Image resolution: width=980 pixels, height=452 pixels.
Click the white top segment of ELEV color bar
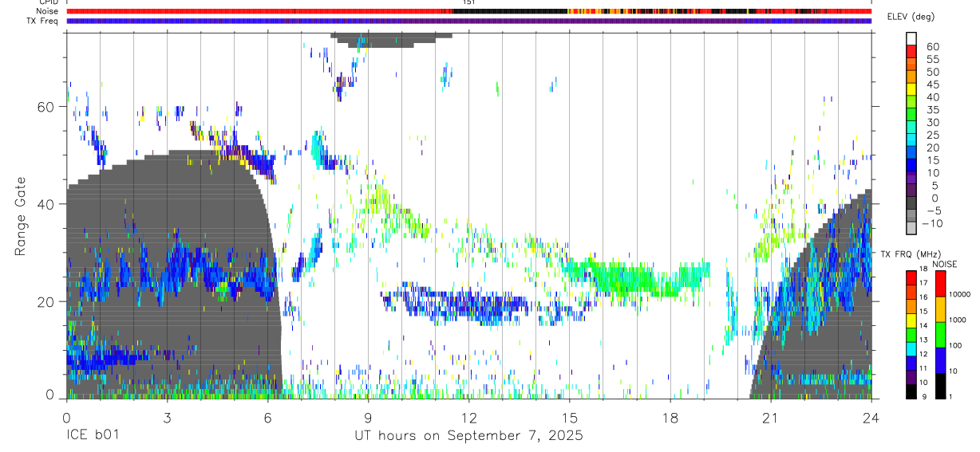tap(911, 38)
